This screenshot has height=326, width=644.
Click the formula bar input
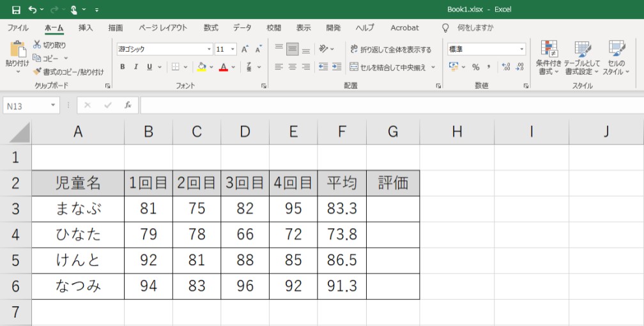click(392, 105)
